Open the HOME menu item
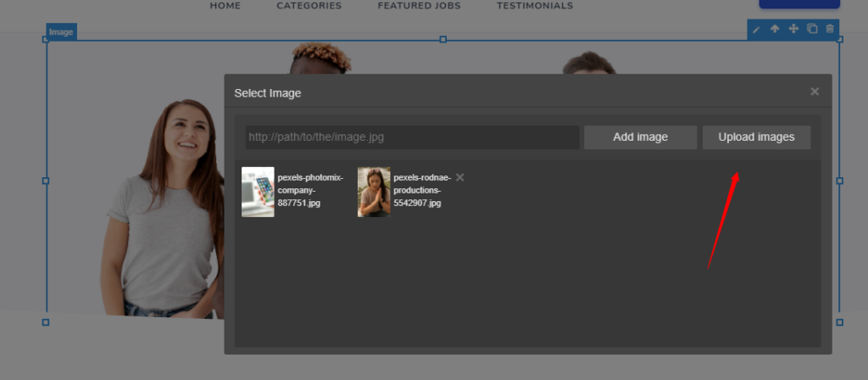The width and height of the screenshot is (868, 380). [225, 6]
